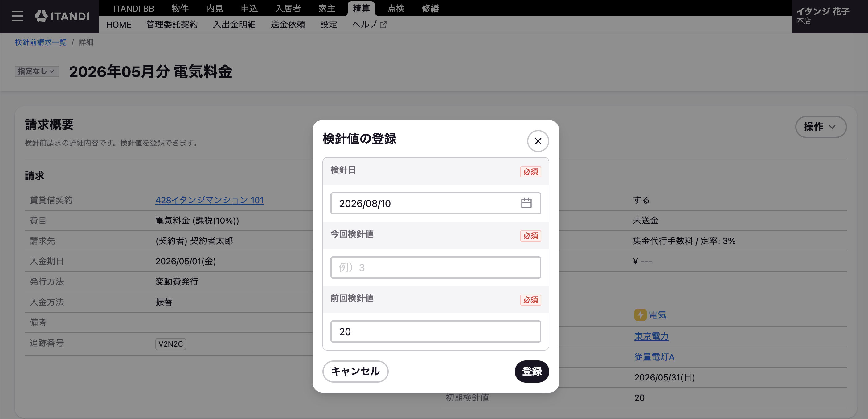Image resolution: width=868 pixels, height=419 pixels.
Task: Click the キャンセル button
Action: tap(355, 372)
